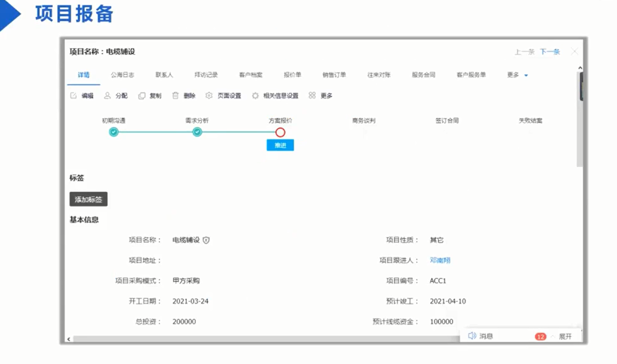Image resolution: width=617 pixels, height=364 pixels.
Task: Click the blue 推进 button
Action: 280,145
